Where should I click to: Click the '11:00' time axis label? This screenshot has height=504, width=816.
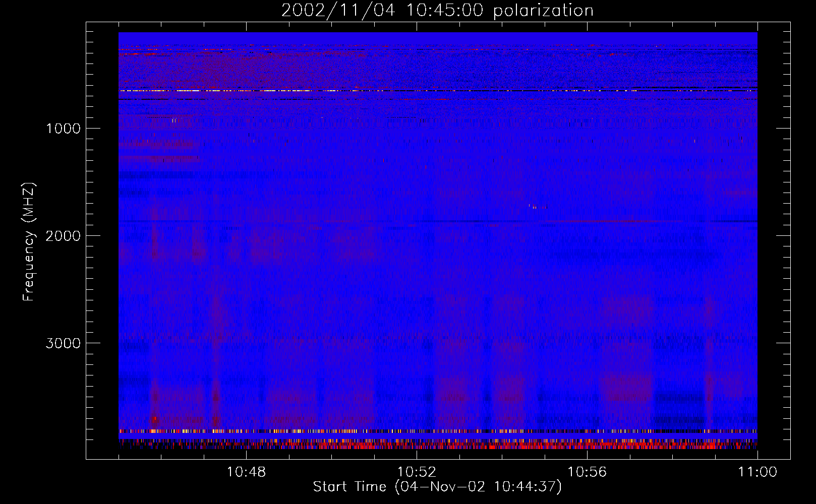click(757, 472)
